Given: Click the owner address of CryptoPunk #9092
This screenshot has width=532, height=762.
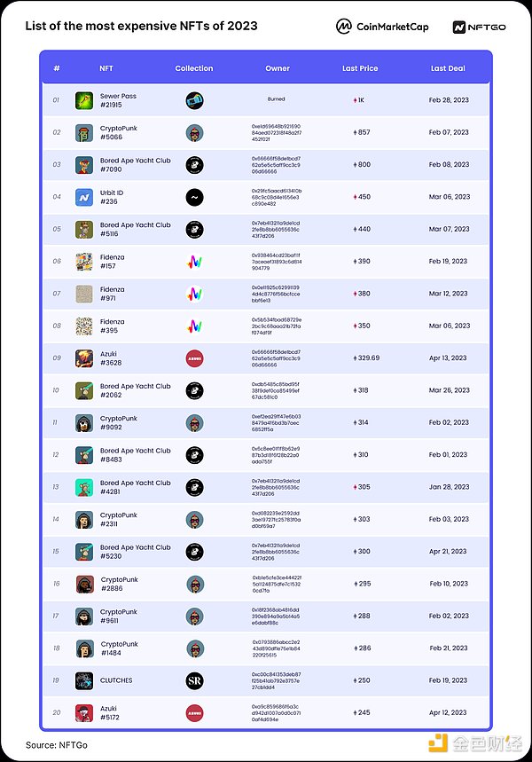Looking at the screenshot, I should [x=277, y=422].
